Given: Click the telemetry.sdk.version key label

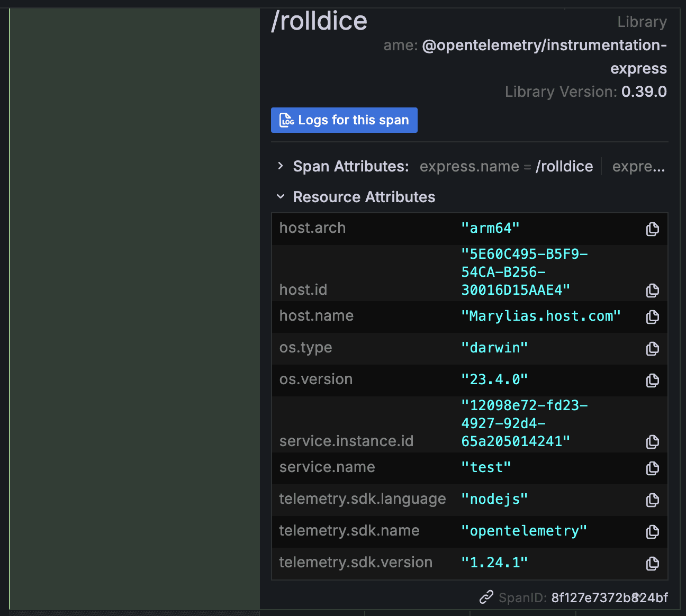Looking at the screenshot, I should pos(356,563).
